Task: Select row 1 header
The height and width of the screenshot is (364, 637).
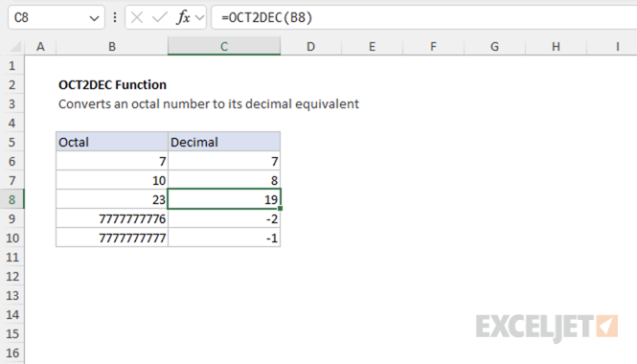Action: point(12,65)
